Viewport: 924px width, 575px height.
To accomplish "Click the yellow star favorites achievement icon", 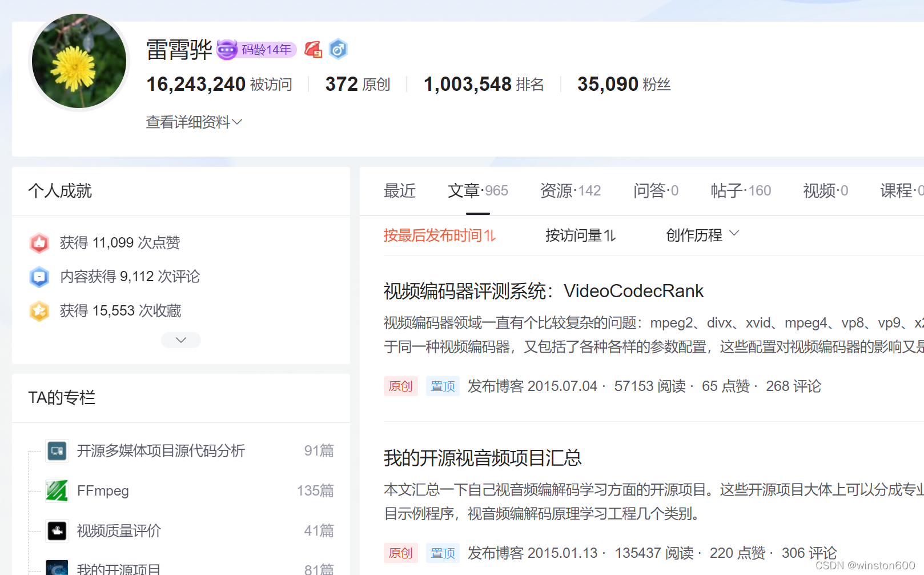I will [x=39, y=311].
